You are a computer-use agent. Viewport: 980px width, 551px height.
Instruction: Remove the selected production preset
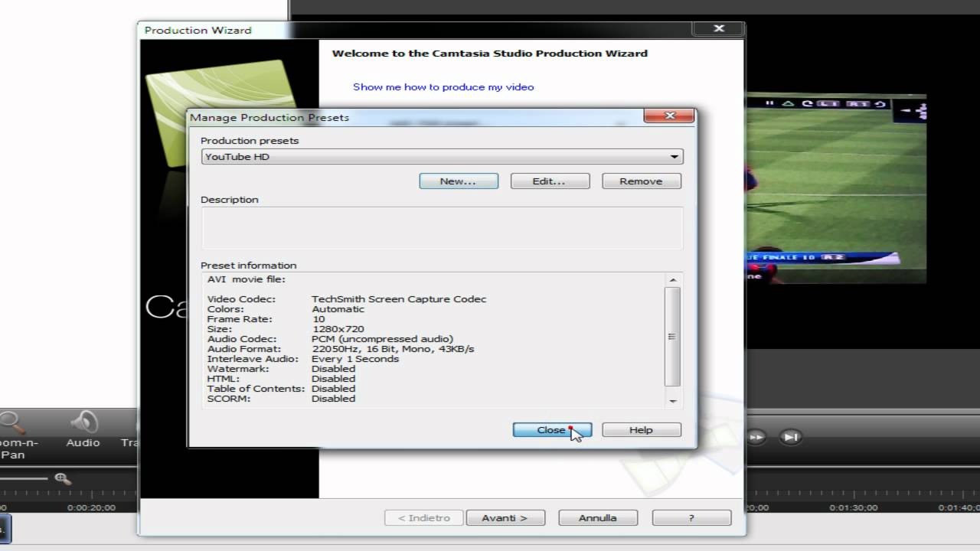coord(641,181)
